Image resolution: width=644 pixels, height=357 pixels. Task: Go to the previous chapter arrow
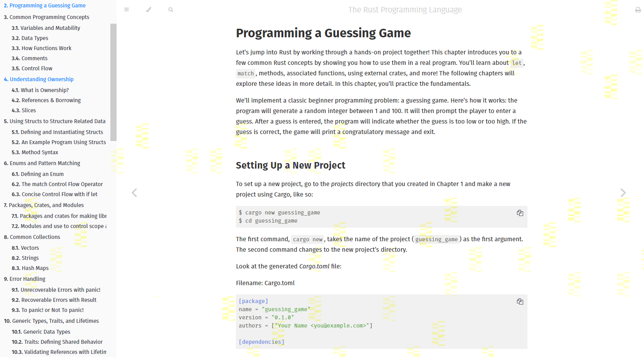click(134, 193)
